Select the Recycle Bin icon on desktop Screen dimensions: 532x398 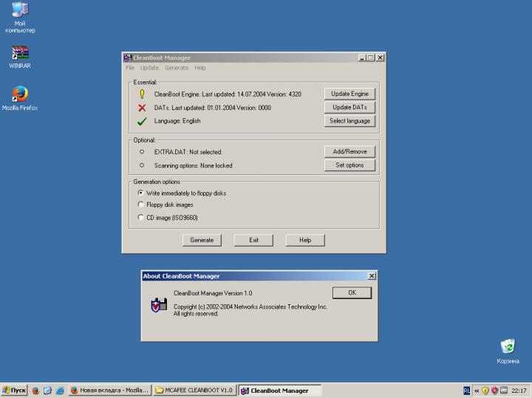tap(507, 346)
